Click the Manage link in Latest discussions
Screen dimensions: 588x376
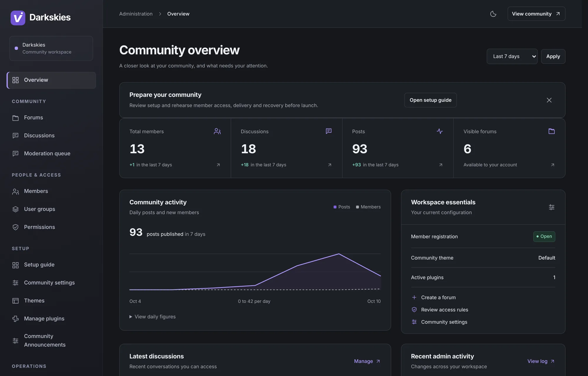367,361
